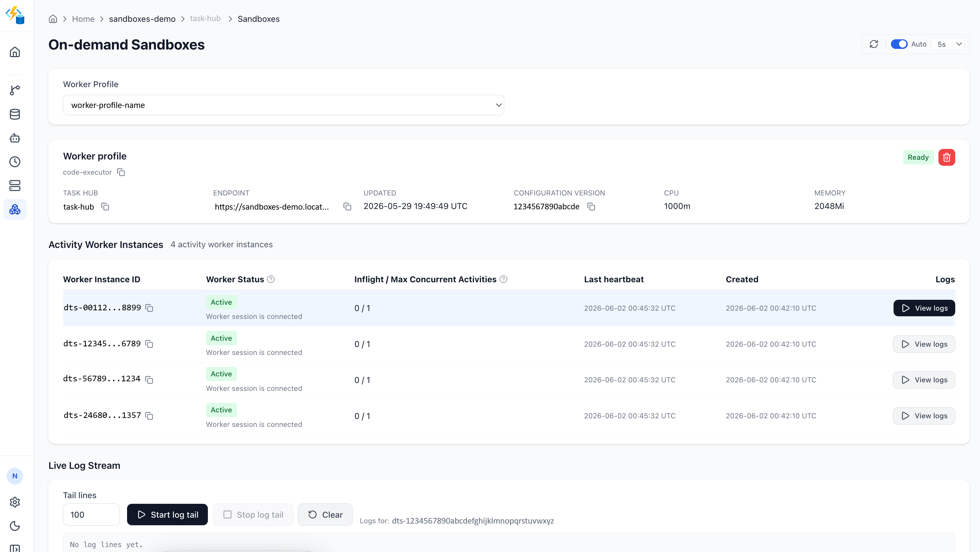The height and width of the screenshot is (552, 980).
Task: Toggle the Auto refresh switch
Action: point(899,44)
